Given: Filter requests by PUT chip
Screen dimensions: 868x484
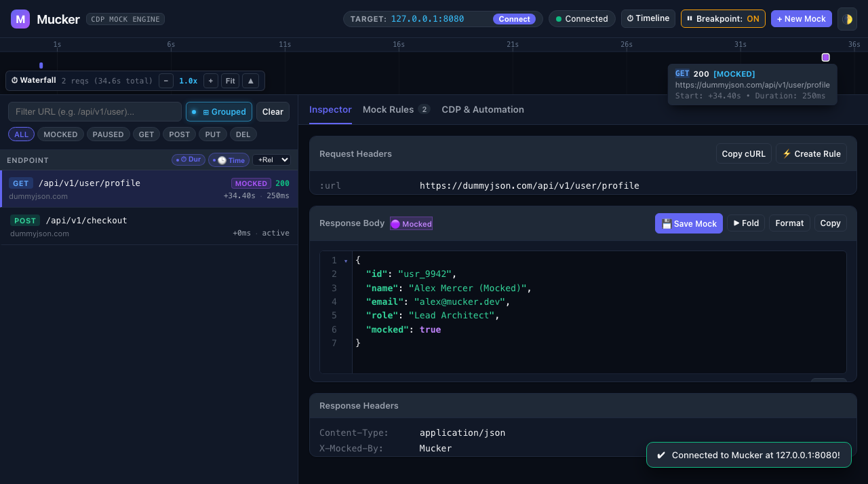Looking at the screenshot, I should (213, 134).
